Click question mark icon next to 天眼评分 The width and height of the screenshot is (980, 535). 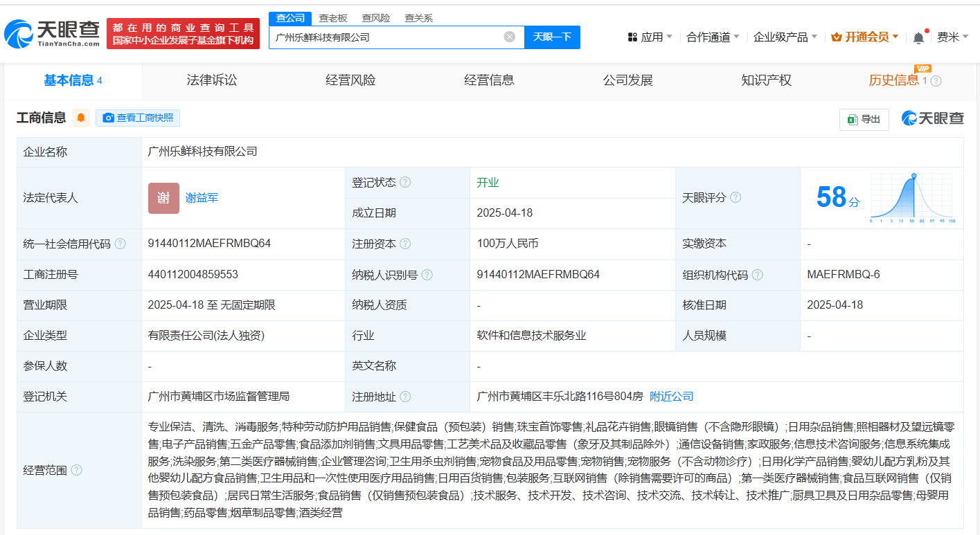[x=736, y=197]
